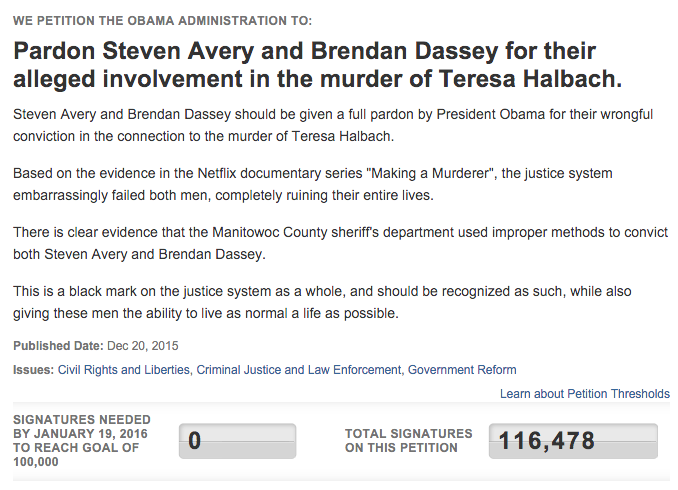Click the signatures needed counter showing 0
The image size is (678, 490).
(x=237, y=441)
